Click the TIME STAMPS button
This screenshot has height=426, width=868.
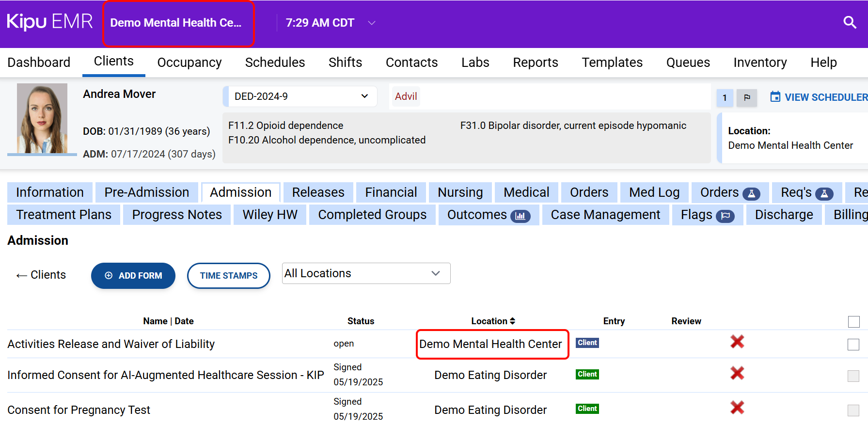(x=228, y=276)
